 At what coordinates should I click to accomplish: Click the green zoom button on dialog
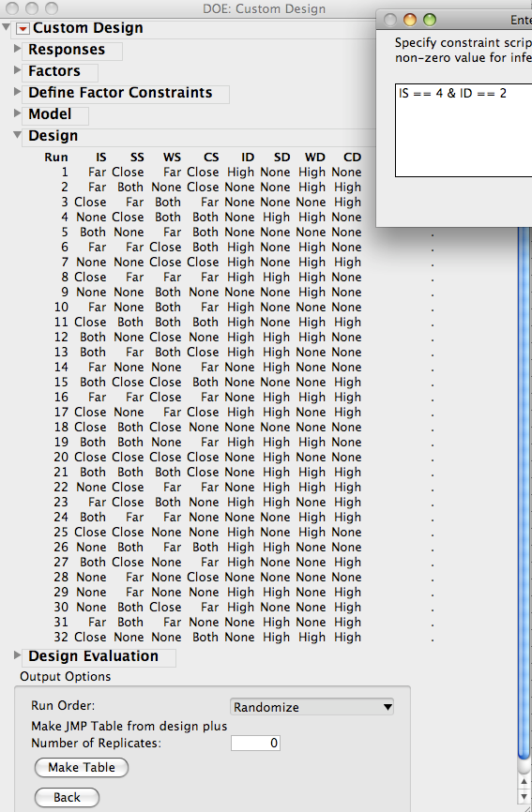(430, 20)
